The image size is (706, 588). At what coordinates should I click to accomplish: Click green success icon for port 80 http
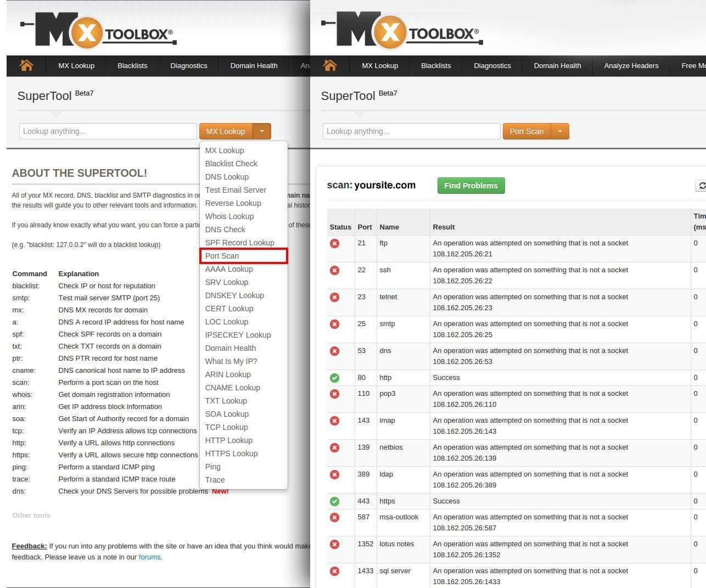click(334, 378)
